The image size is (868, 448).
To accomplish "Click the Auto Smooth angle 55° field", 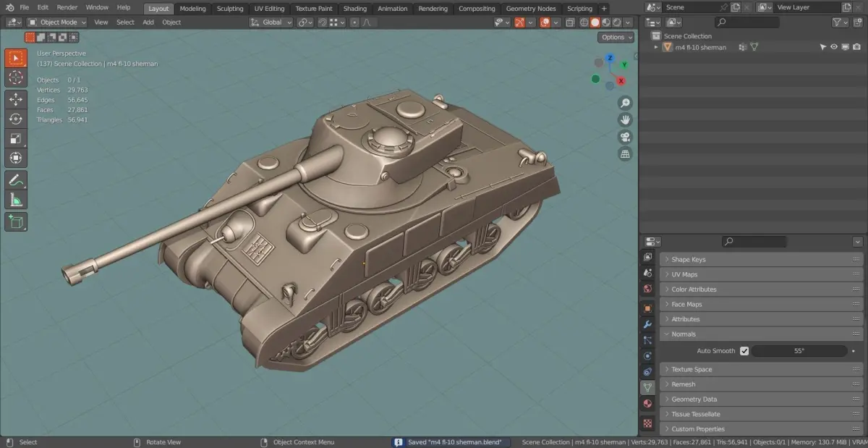I will (799, 351).
